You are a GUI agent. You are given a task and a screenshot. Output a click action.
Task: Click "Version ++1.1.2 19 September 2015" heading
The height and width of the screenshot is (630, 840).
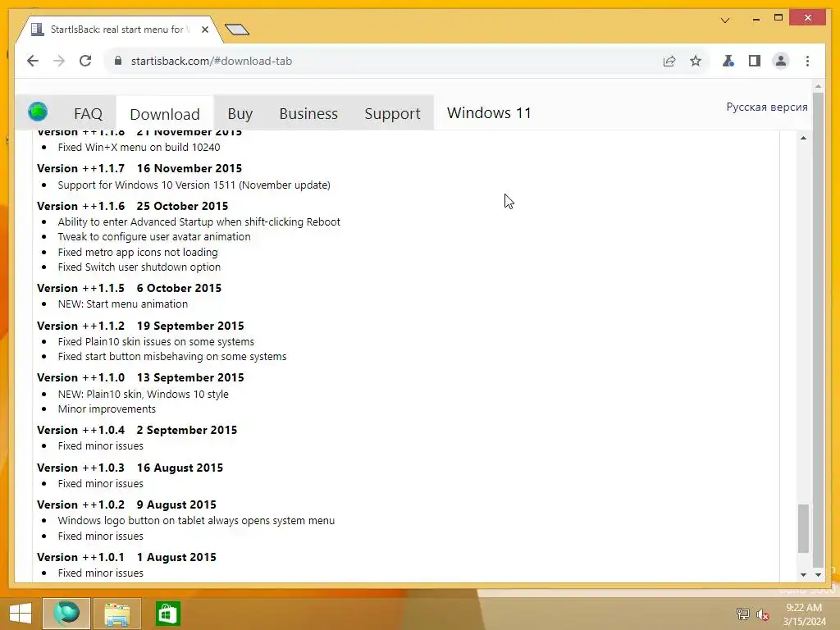pyautogui.click(x=140, y=326)
